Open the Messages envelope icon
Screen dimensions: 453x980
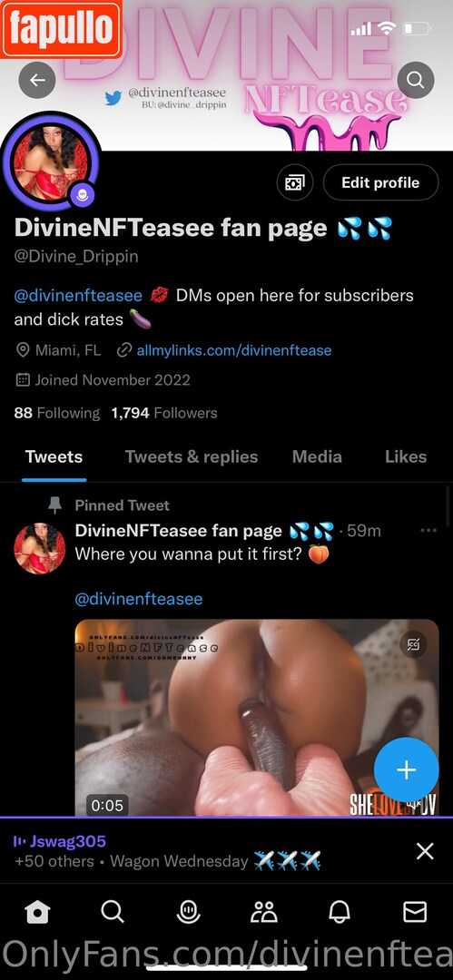[x=415, y=913]
